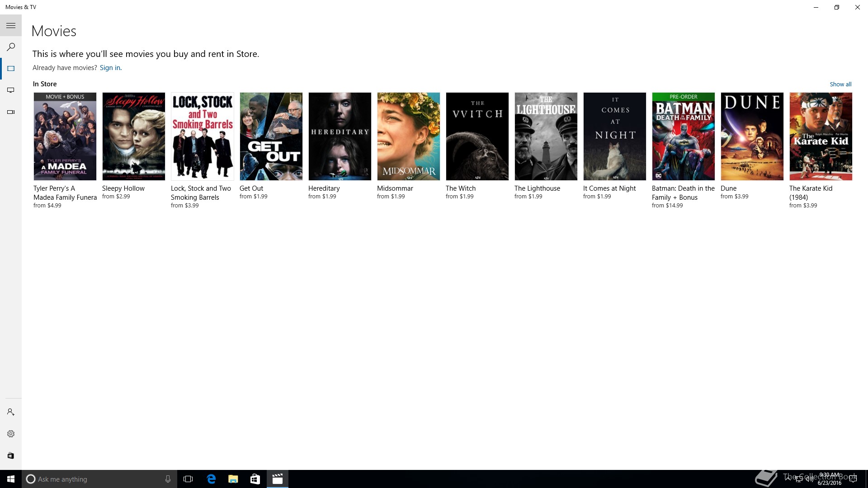The width and height of the screenshot is (868, 488).
Task: Open the Windows Start button
Action: click(11, 479)
